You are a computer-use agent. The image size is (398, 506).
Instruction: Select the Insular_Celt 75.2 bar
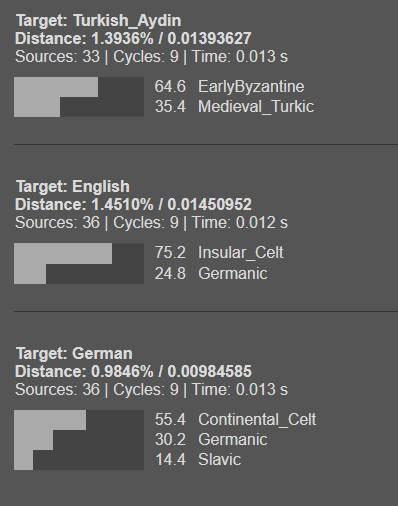pos(63,253)
